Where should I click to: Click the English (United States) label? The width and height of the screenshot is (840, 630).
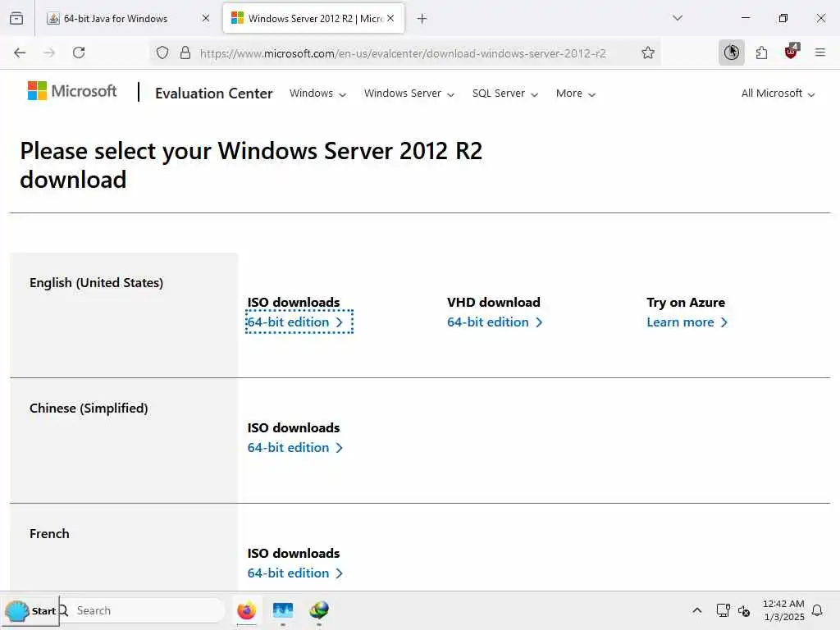tap(97, 282)
